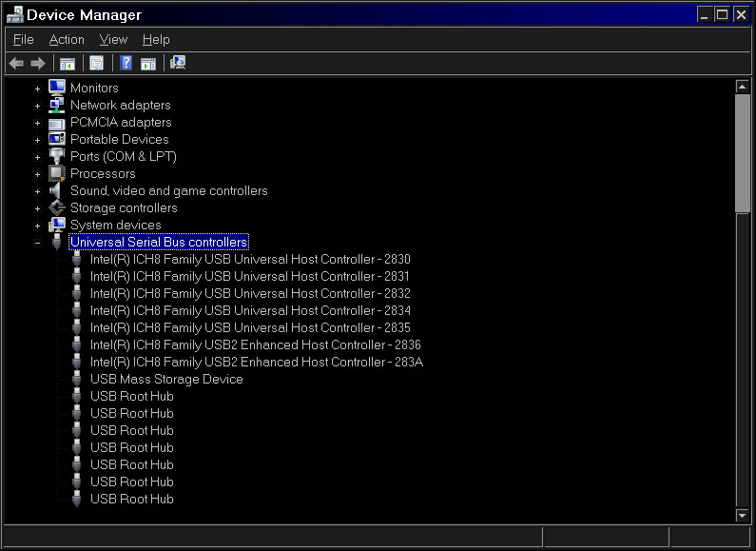Screen dimensions: 756x551
Task: Select Universal Host Controller - 2834 text
Action: (x=250, y=311)
